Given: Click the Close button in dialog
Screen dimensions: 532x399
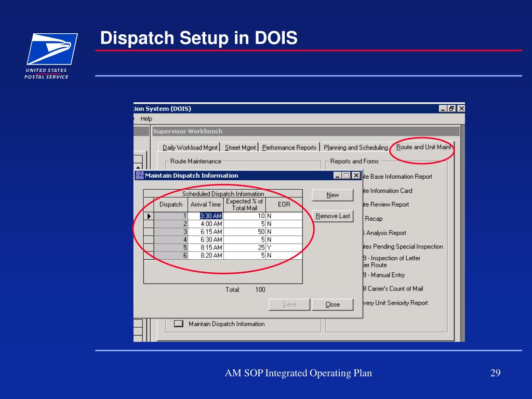Looking at the screenshot, I should (332, 304).
